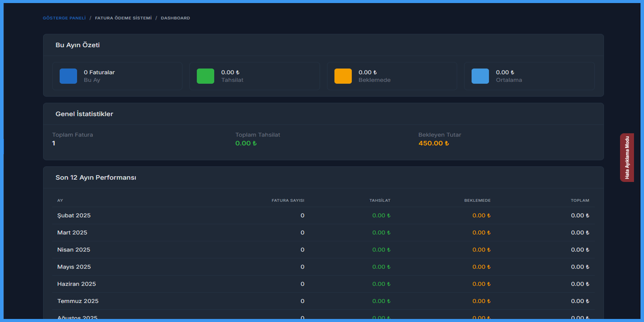Screen dimensions: 644x322
Task: Click the FATURA ÖDEME SİSTEMİ breadcrumb item
Action: tap(122, 18)
